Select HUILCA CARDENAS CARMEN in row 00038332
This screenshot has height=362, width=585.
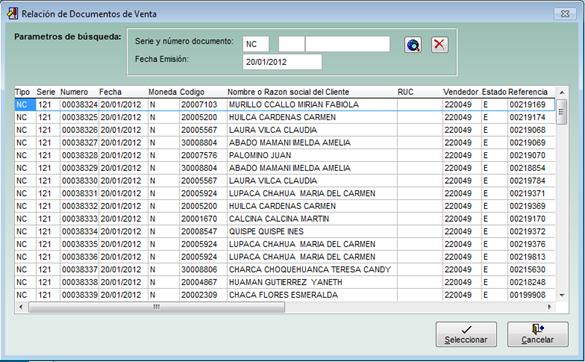(x=282, y=206)
